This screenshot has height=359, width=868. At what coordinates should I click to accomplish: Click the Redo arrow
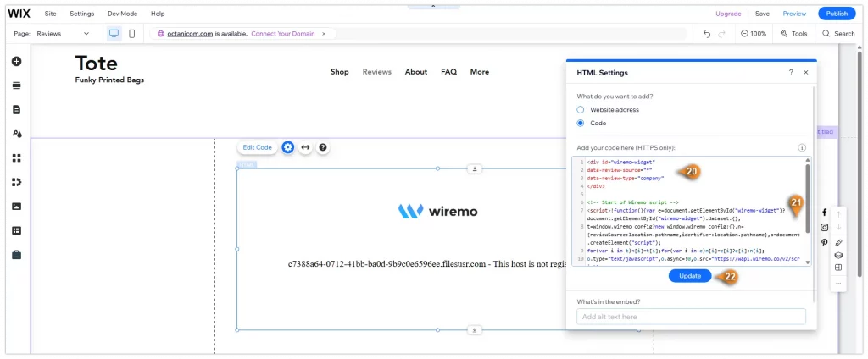click(721, 34)
